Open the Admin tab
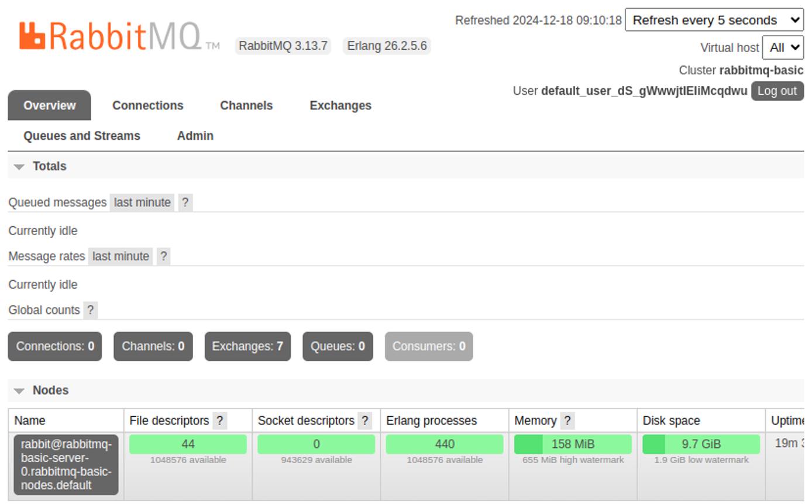This screenshot has width=812, height=504. (x=195, y=136)
